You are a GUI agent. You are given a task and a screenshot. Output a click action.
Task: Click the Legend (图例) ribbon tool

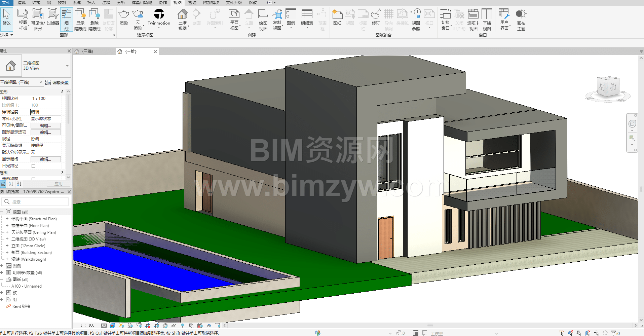(291, 14)
